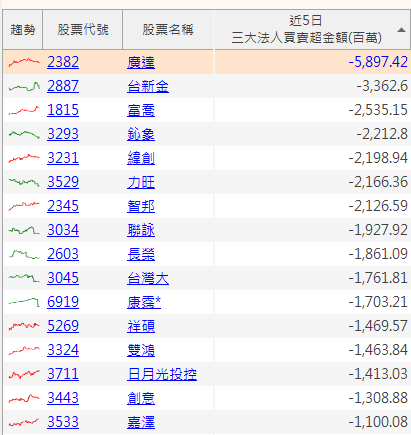The image size is (411, 435).
Task: Open 台灣大 stock name link
Action: click(x=148, y=278)
